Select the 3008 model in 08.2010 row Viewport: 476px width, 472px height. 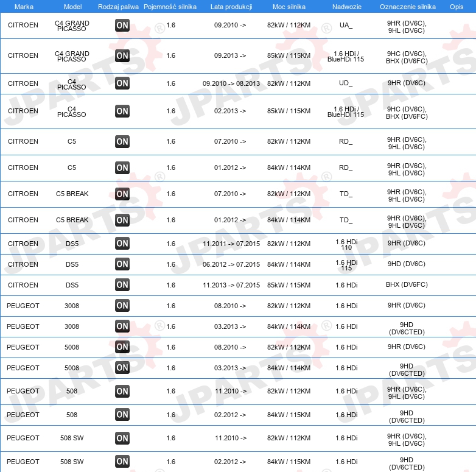(x=72, y=306)
